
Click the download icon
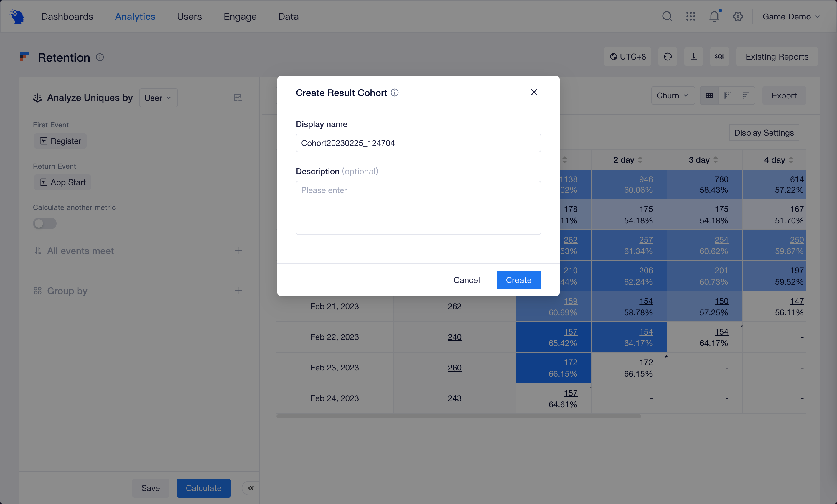tap(693, 57)
